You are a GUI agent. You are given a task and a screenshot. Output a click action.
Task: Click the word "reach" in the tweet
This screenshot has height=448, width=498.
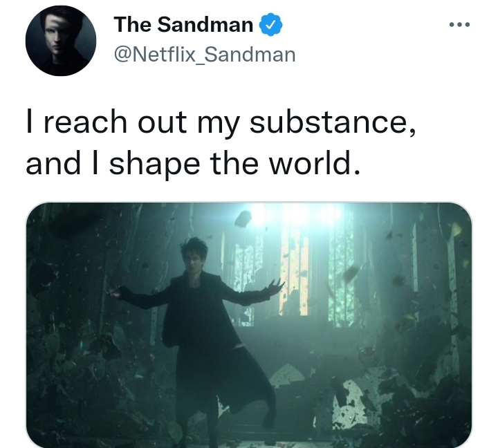(x=85, y=122)
